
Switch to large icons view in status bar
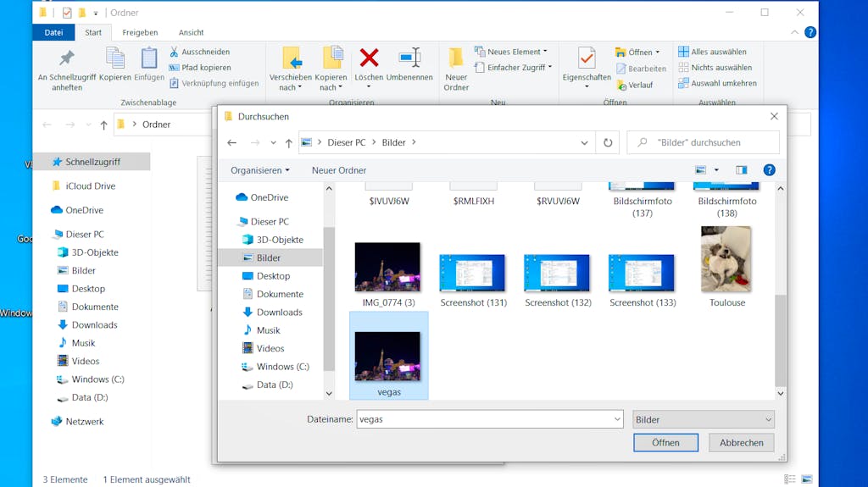click(x=807, y=479)
